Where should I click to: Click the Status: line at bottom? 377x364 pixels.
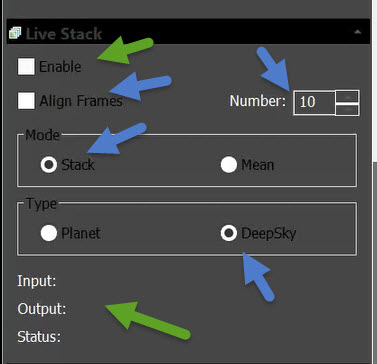pyautogui.click(x=39, y=337)
